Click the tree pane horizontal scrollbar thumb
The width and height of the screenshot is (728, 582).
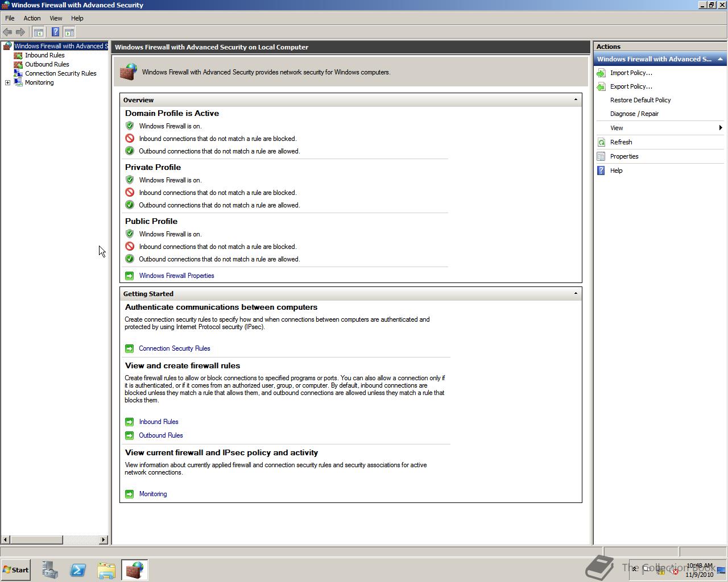[36, 539]
